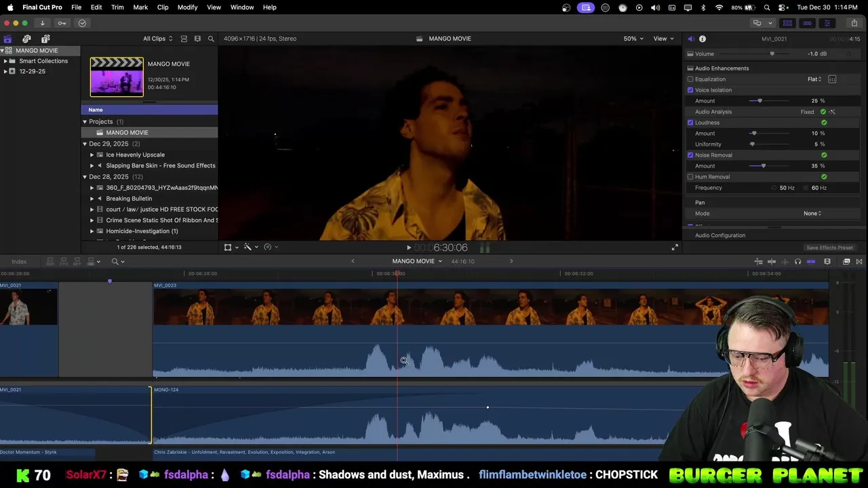The image size is (868, 488).
Task: Open the Info inspector tab
Action: [x=703, y=39]
